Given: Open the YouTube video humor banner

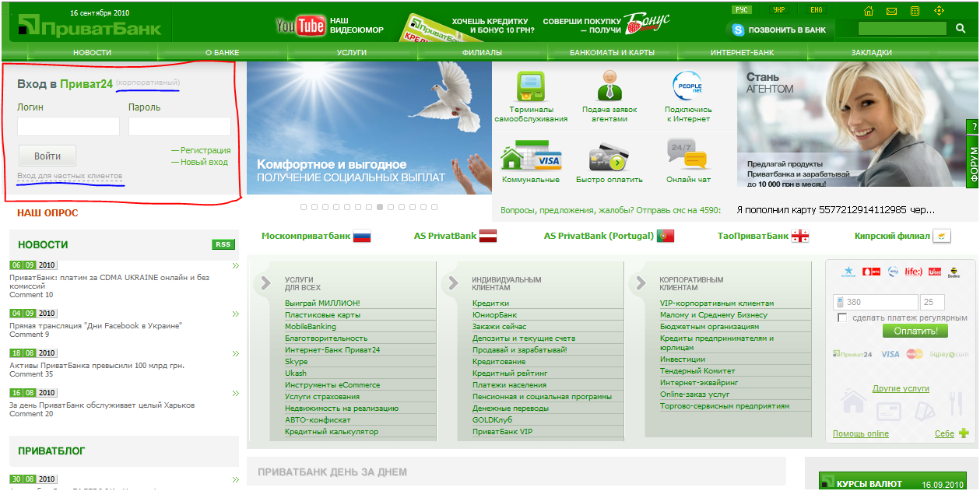Looking at the screenshot, I should click(x=330, y=26).
